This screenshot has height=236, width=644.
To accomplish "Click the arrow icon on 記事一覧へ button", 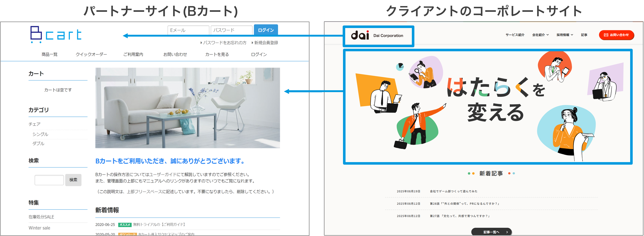I will coord(507,232).
